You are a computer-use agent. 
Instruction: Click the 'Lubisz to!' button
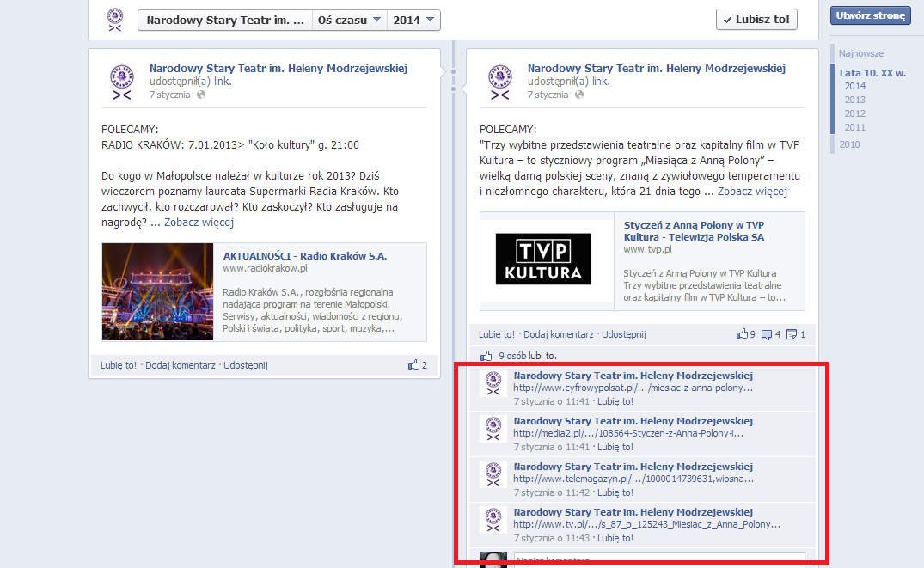tap(756, 20)
